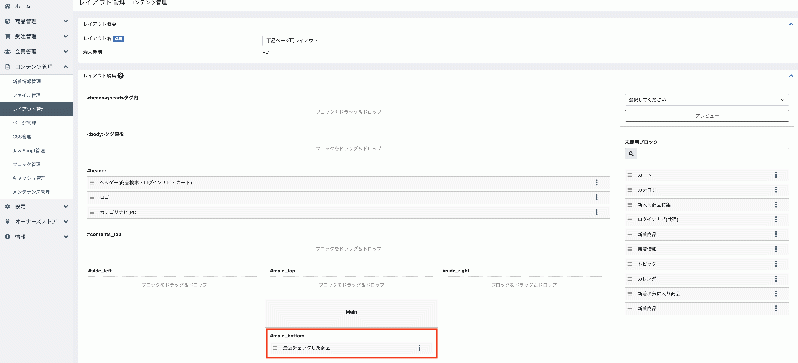Image resolution: width=798 pixels, height=363 pixels.
Task: Open kebab menu of unused ログインナビ(SP) block
Action: (x=776, y=219)
